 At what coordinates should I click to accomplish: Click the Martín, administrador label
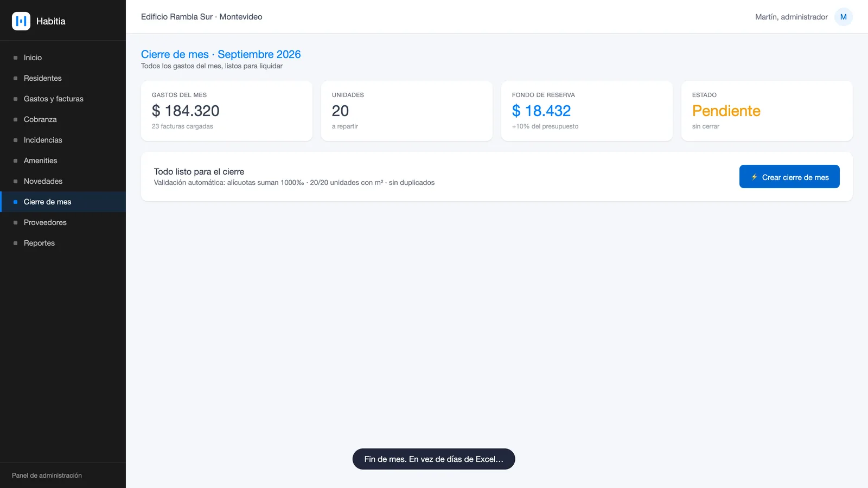pyautogui.click(x=792, y=17)
